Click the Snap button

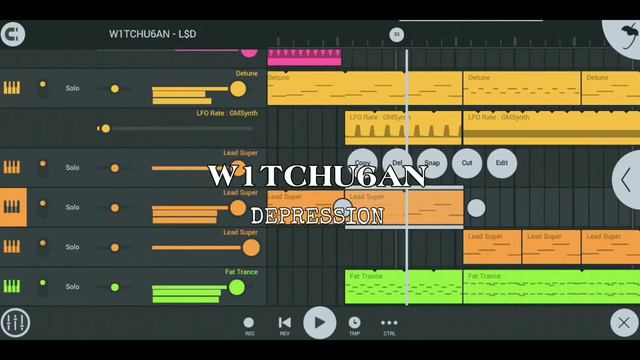tap(432, 163)
